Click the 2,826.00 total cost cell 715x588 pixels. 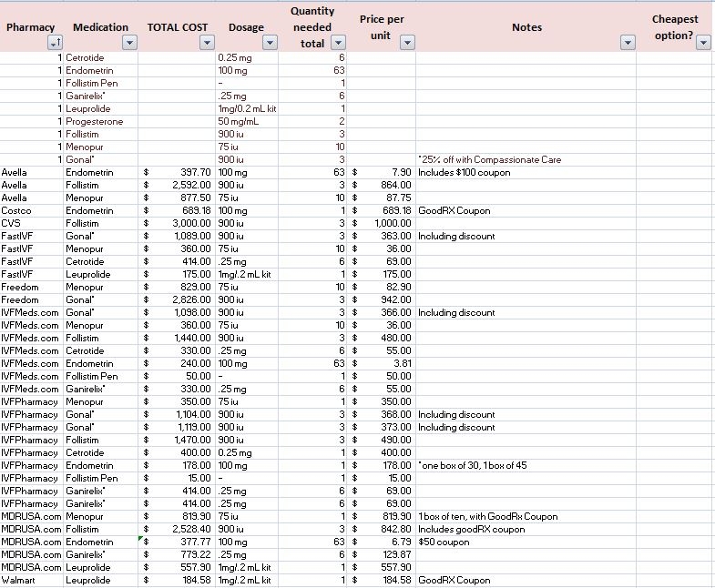tap(177, 300)
